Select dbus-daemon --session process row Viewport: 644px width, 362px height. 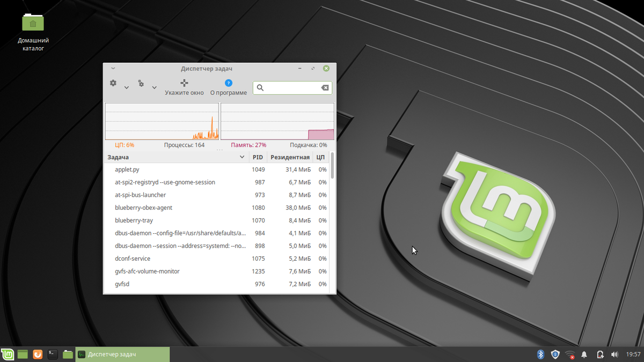coord(216,246)
